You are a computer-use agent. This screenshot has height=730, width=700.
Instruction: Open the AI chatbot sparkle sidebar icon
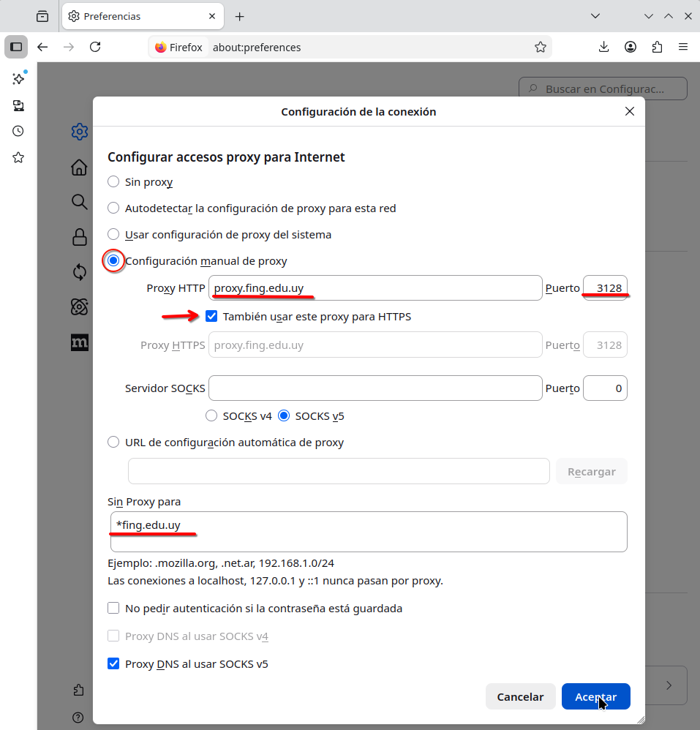click(x=18, y=79)
